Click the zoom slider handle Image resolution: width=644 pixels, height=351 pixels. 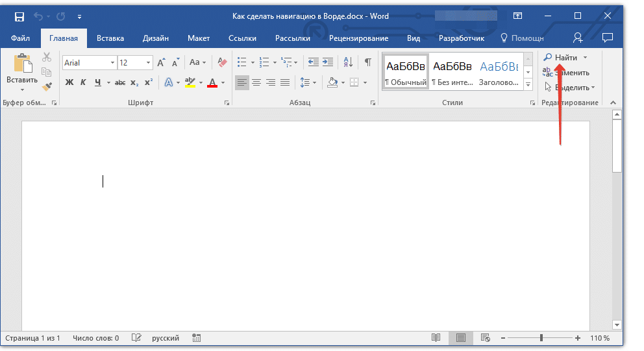(541, 338)
